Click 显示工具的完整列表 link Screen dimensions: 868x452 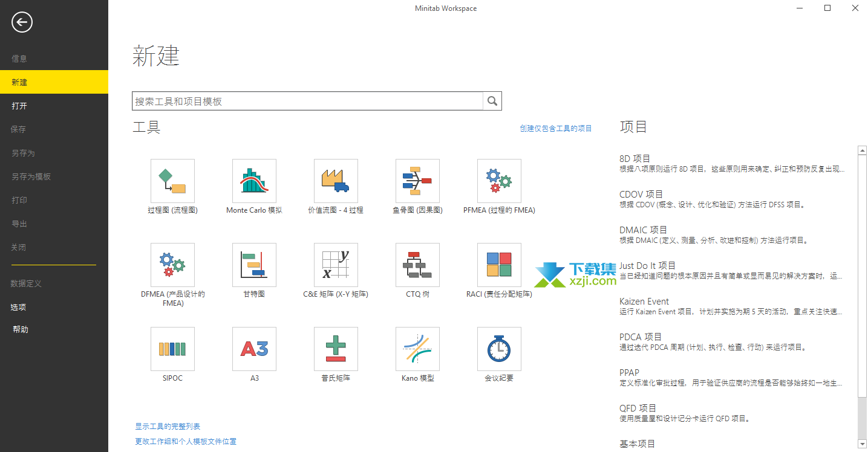167,425
